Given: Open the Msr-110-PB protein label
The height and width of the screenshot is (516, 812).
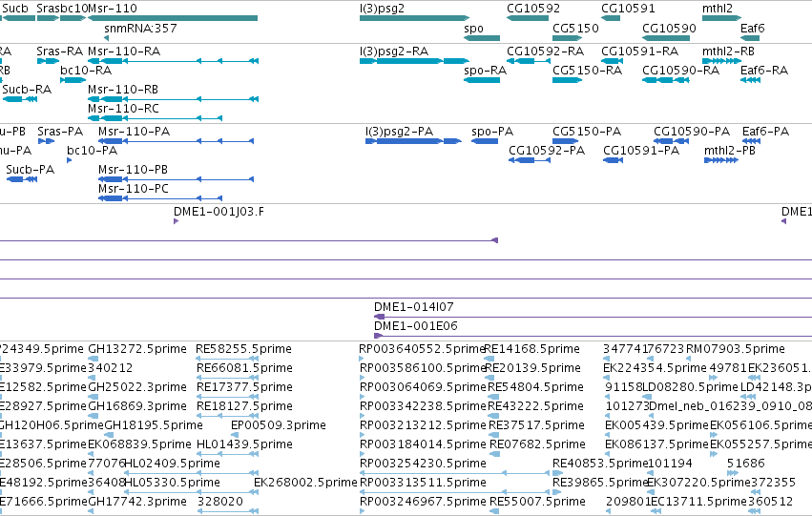Looking at the screenshot, I should 133,170.
